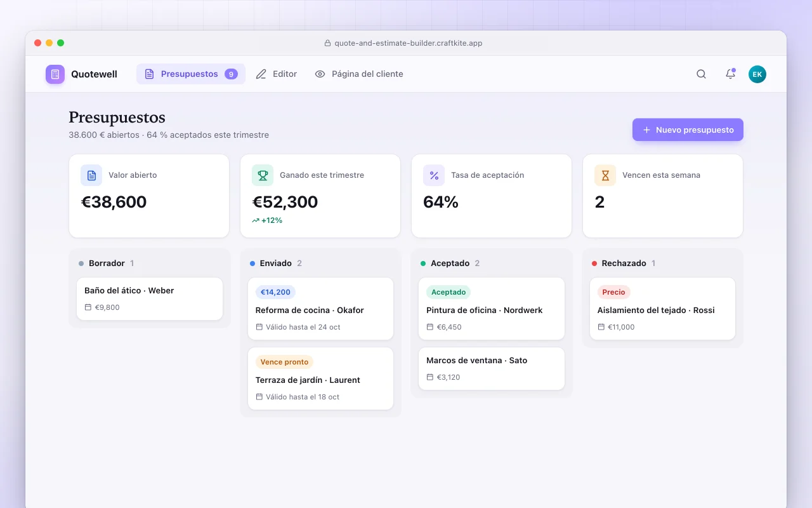Click the trend arrow icon next to +12%
Image resolution: width=812 pixels, height=508 pixels.
[256, 220]
